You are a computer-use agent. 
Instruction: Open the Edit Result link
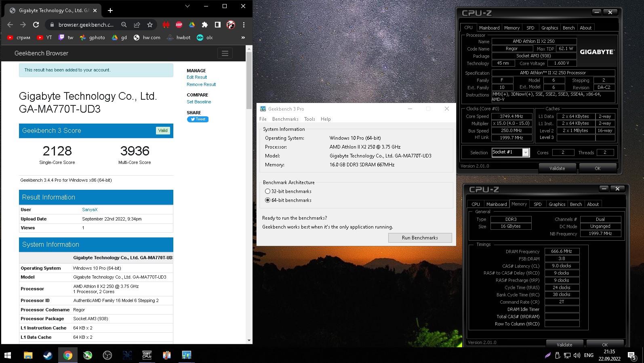(x=197, y=77)
